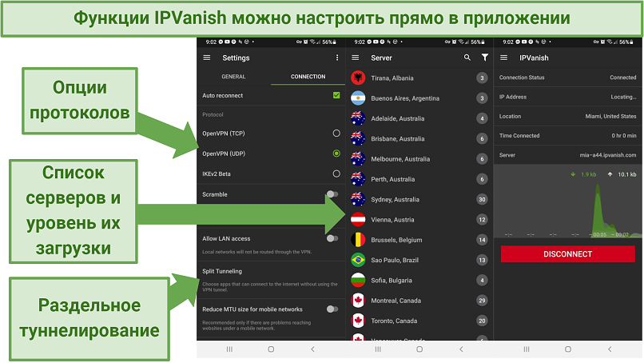This screenshot has width=644, height=363.
Task: Open three-dot overflow menu in Settings
Action: tap(337, 58)
